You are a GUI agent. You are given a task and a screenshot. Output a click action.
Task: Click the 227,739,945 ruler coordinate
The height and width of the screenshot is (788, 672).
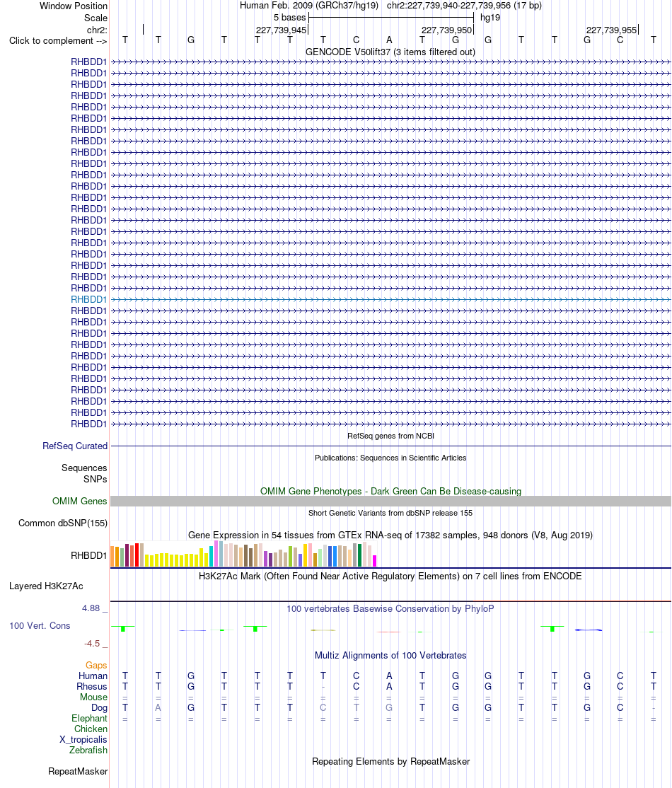click(281, 30)
